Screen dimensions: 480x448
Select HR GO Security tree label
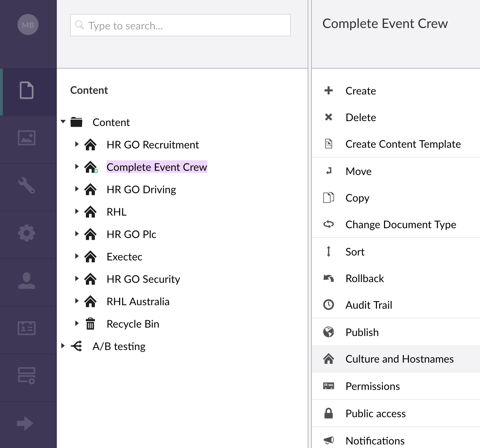pyautogui.click(x=143, y=279)
